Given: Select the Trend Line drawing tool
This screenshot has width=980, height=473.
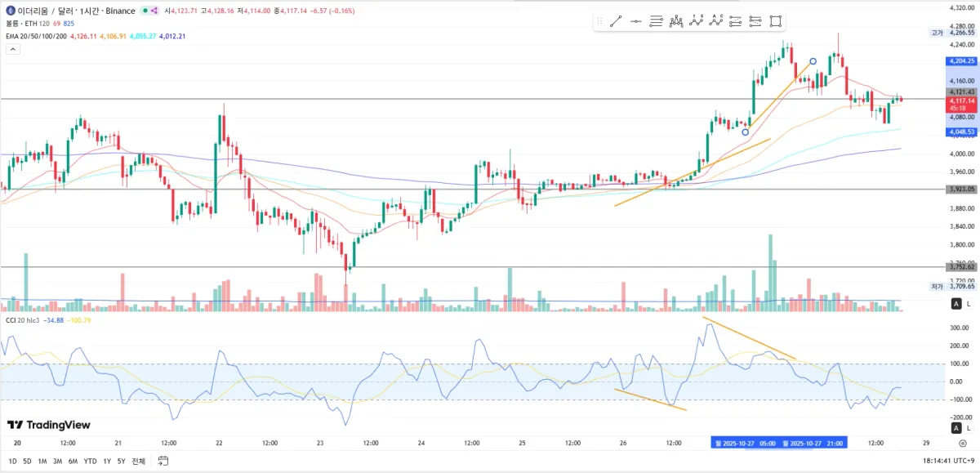Looking at the screenshot, I should [x=617, y=21].
